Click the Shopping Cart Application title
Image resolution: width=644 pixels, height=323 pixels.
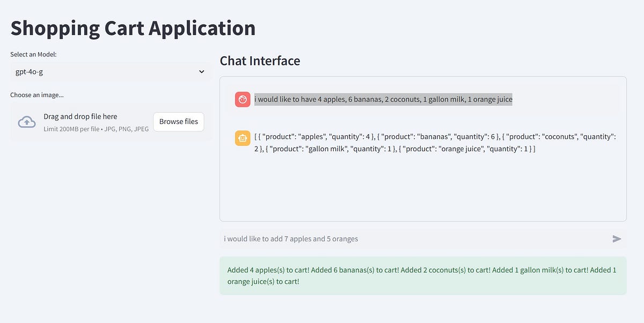[133, 28]
